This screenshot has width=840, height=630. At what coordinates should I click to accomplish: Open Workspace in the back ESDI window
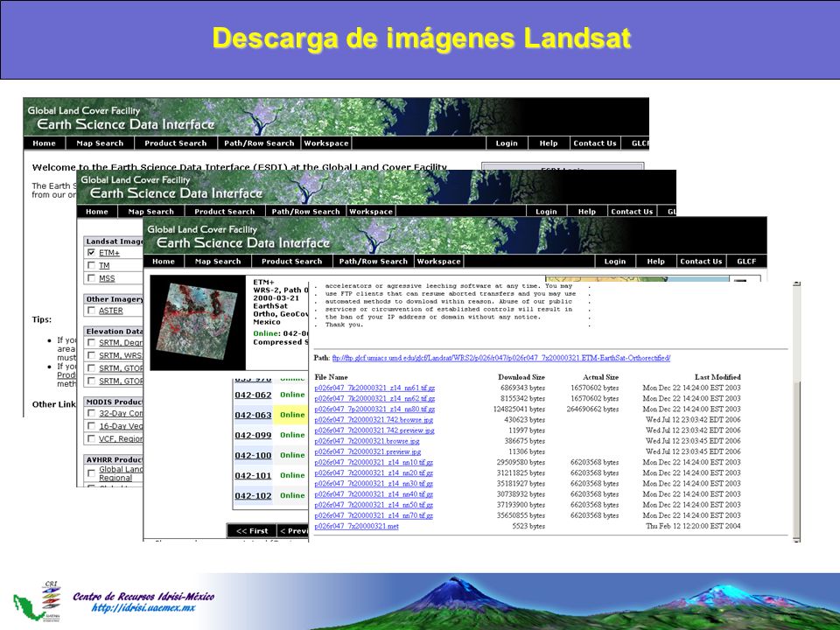click(326, 143)
